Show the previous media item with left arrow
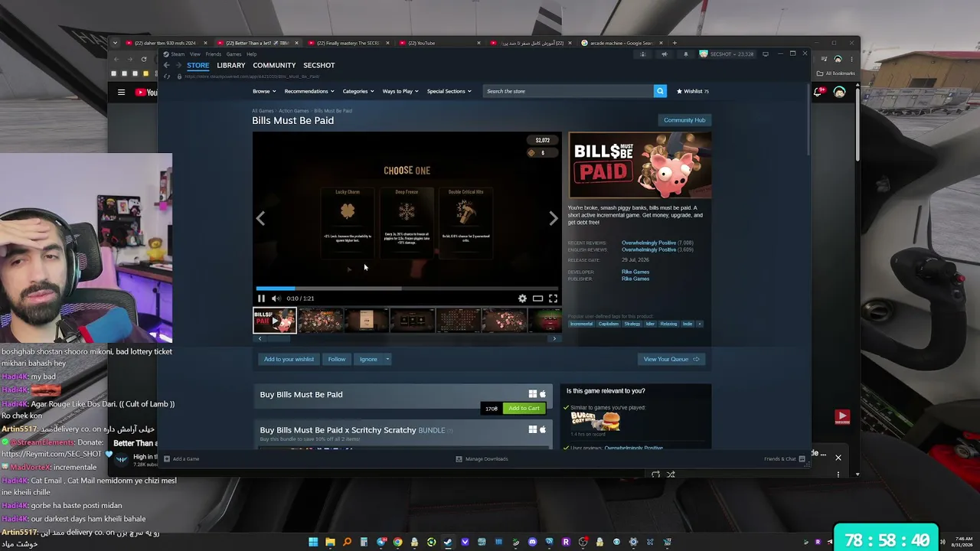This screenshot has height=551, width=980. [x=260, y=218]
